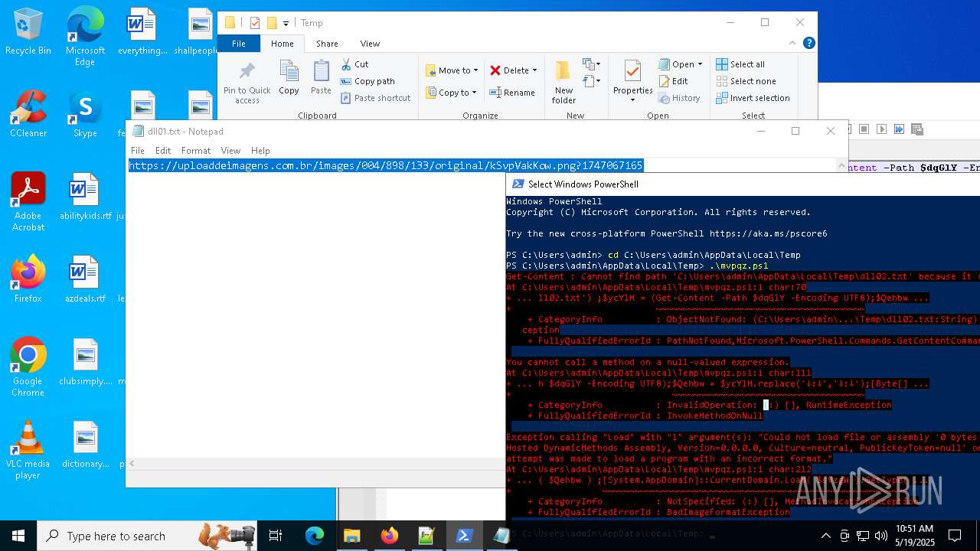Maximize the dll01.txt Notepad window
Screen dimensions: 980x551
click(x=795, y=131)
